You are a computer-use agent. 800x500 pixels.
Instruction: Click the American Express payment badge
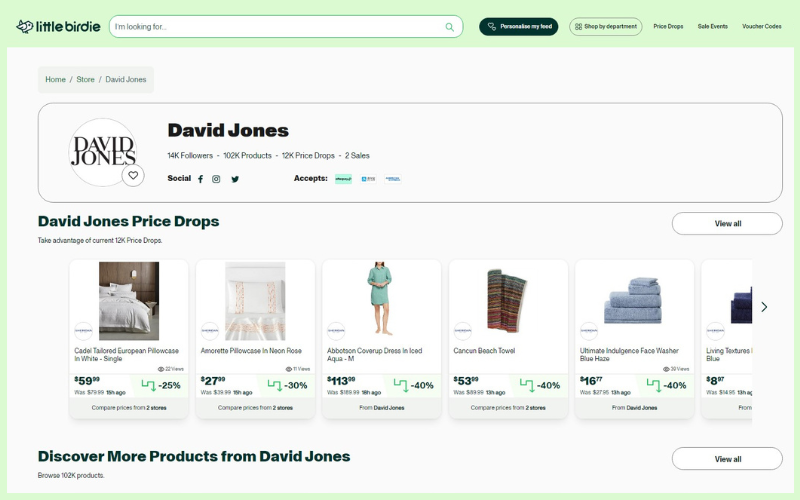392,179
